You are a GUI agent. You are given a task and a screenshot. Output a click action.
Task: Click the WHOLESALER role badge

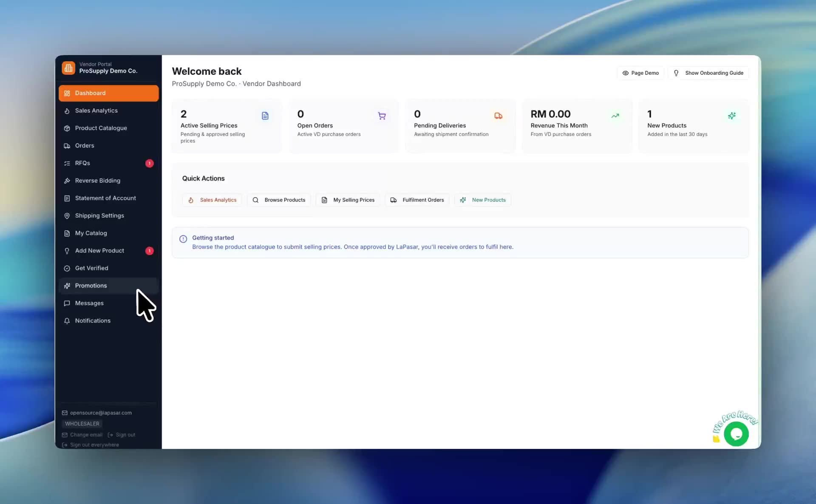[82, 424]
